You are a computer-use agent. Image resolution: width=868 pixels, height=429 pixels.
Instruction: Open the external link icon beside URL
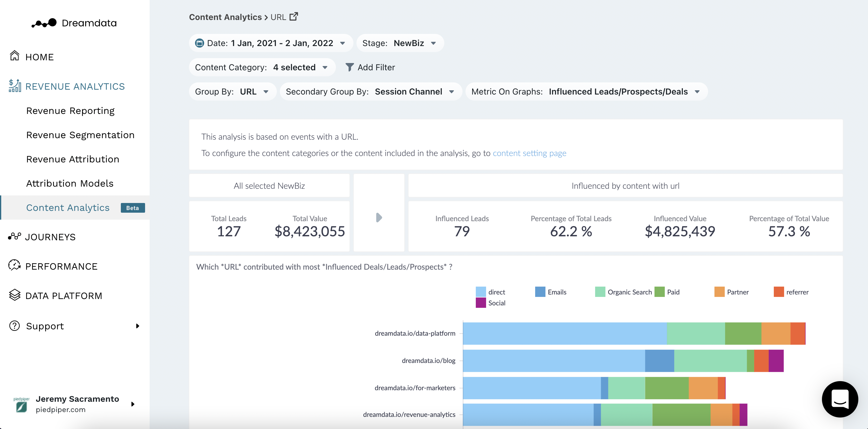tap(293, 17)
